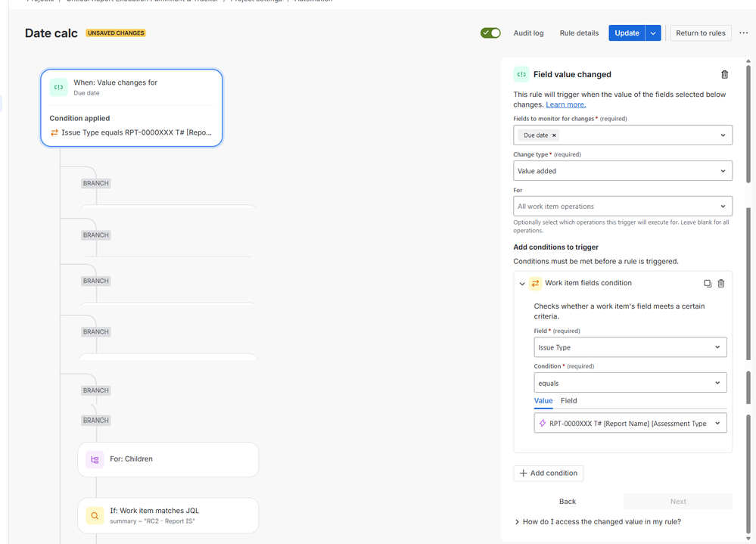Select the When: Value changes for trigger card
Viewport: 756px width, 544px height.
coord(131,107)
